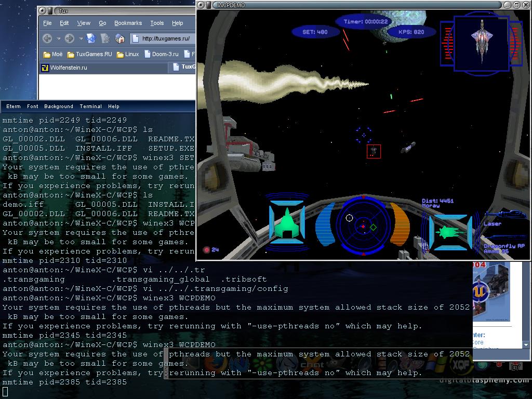Click the WCPDEMO title bar
Image resolution: width=532 pixels, height=399 pixels.
tap(356, 5)
